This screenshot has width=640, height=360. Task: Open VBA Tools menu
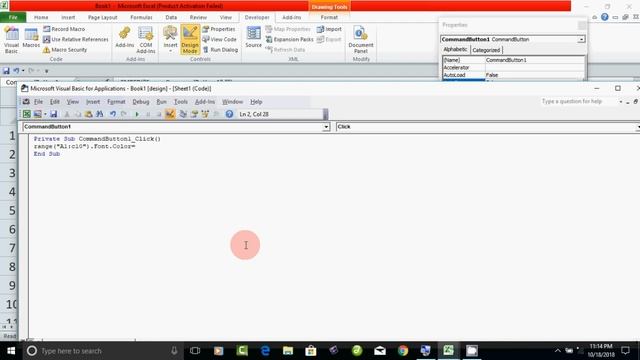[181, 102]
